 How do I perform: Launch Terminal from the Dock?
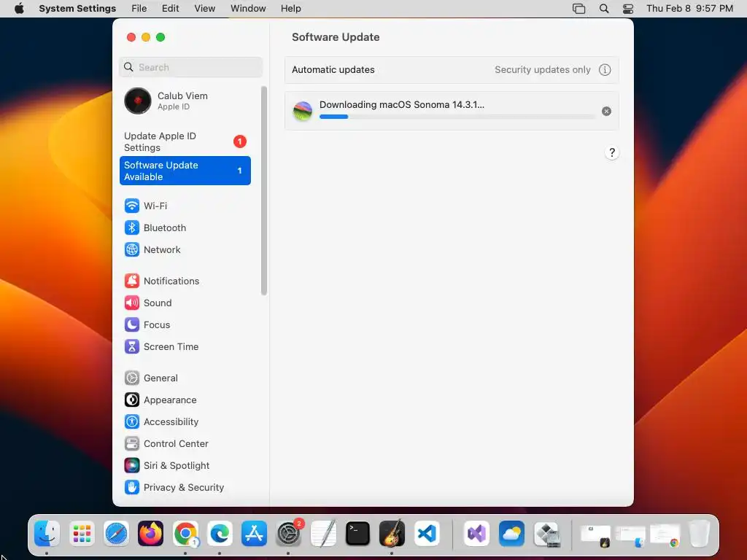pos(357,533)
